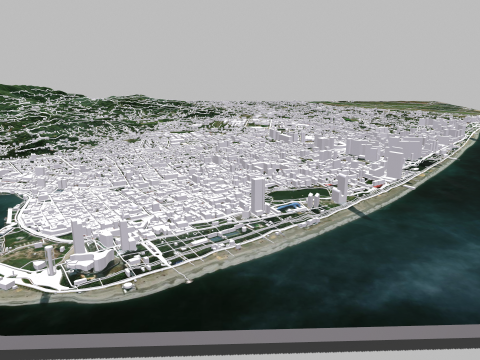Screen dimensions: 480x360
Task: Click the oval green park in the city
Action: point(298,194)
